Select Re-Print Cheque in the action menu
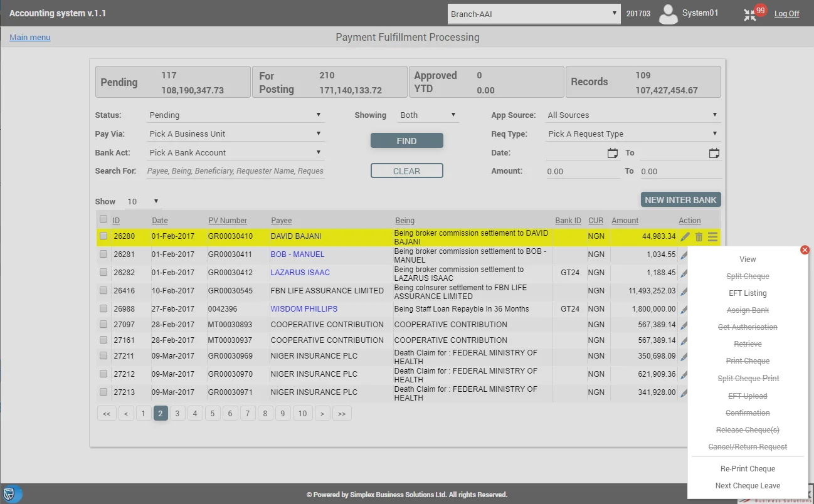 click(x=748, y=469)
